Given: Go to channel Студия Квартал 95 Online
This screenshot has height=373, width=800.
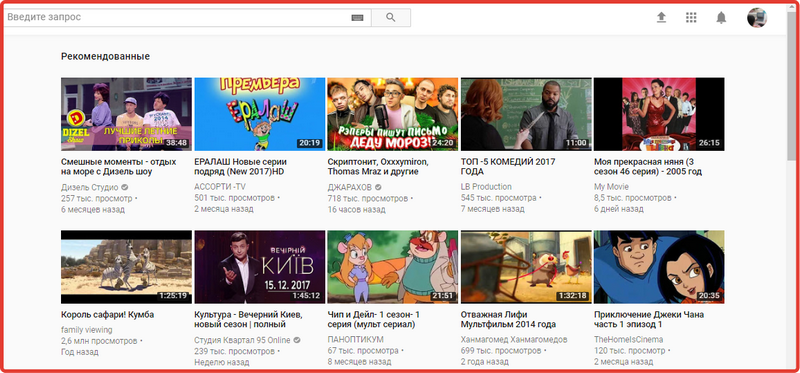Looking at the screenshot, I should [242, 340].
